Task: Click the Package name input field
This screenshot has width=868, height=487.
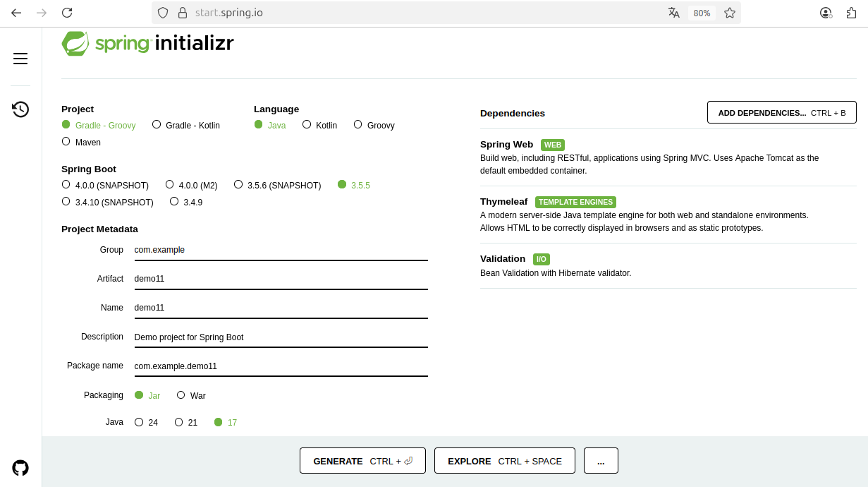Action: click(281, 366)
